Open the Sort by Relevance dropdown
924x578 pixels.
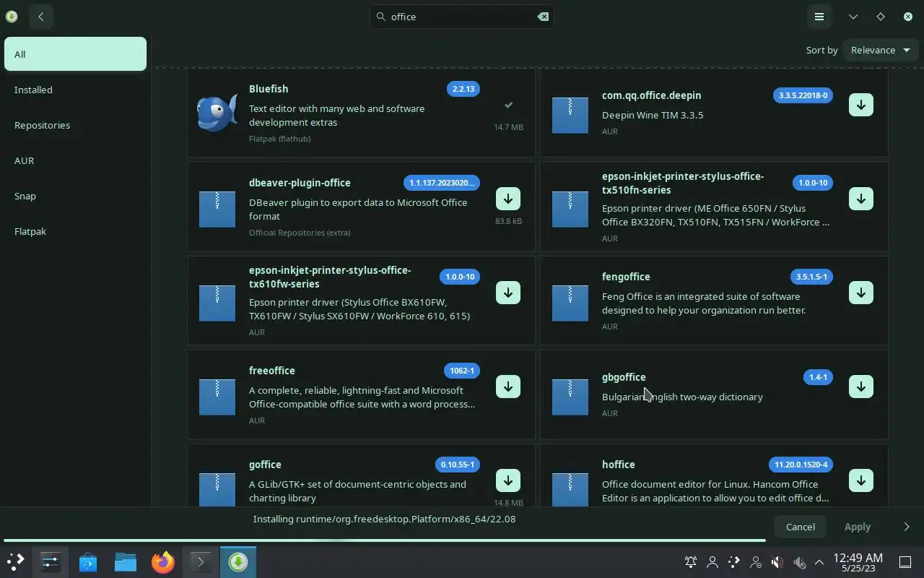[880, 50]
